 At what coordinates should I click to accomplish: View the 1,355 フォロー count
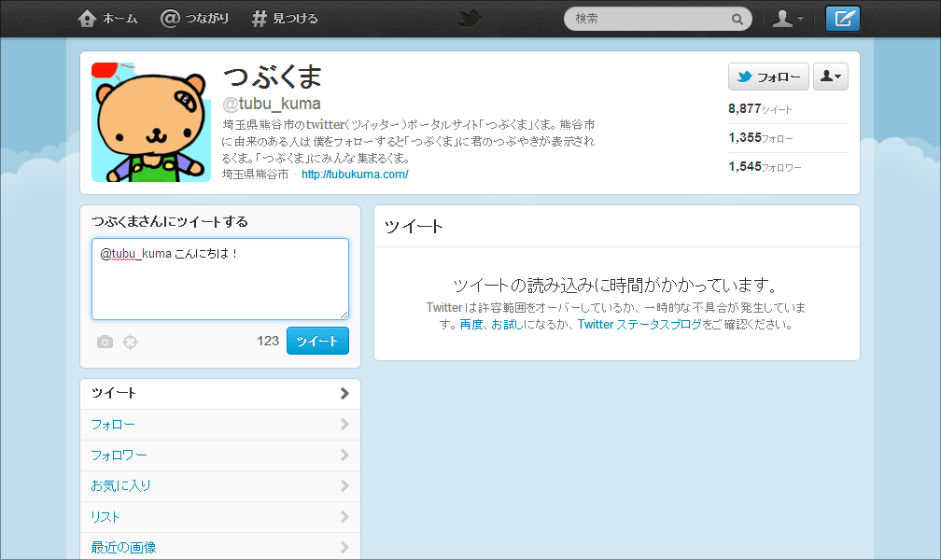(760, 137)
